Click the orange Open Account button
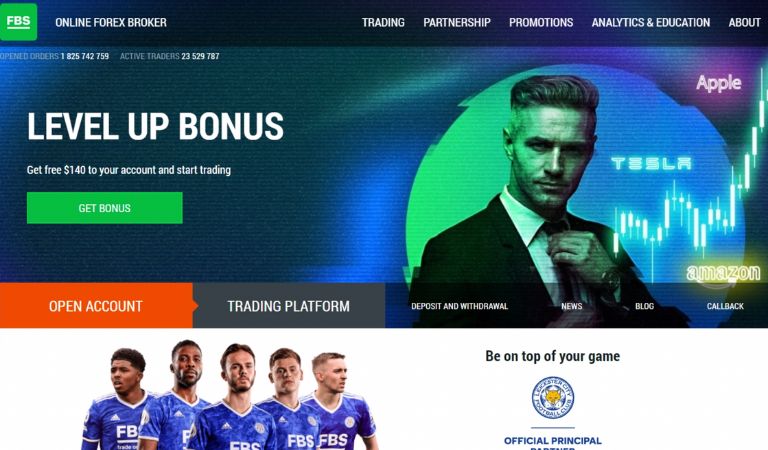 tap(96, 306)
